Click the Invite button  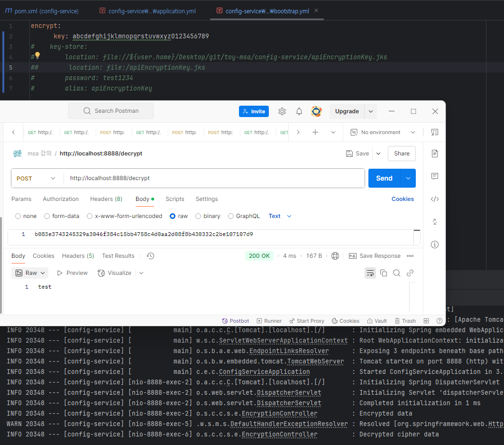(254, 111)
